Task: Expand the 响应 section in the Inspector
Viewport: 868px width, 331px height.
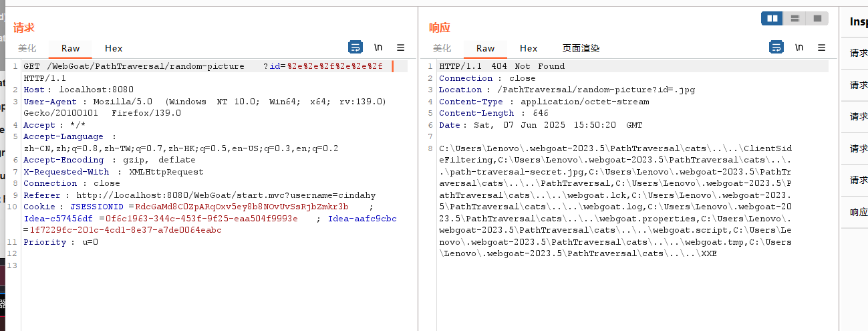Action: tap(858, 212)
